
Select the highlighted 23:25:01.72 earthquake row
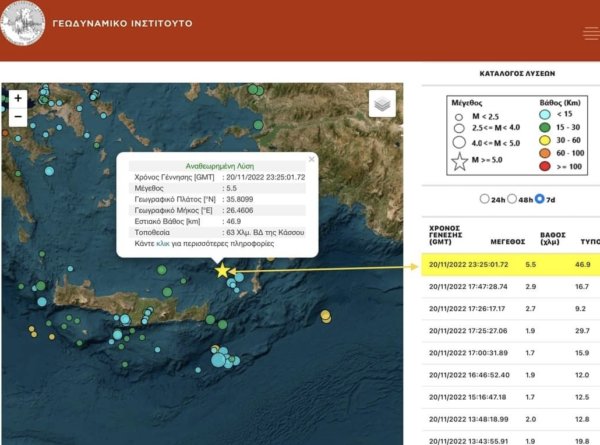click(510, 265)
